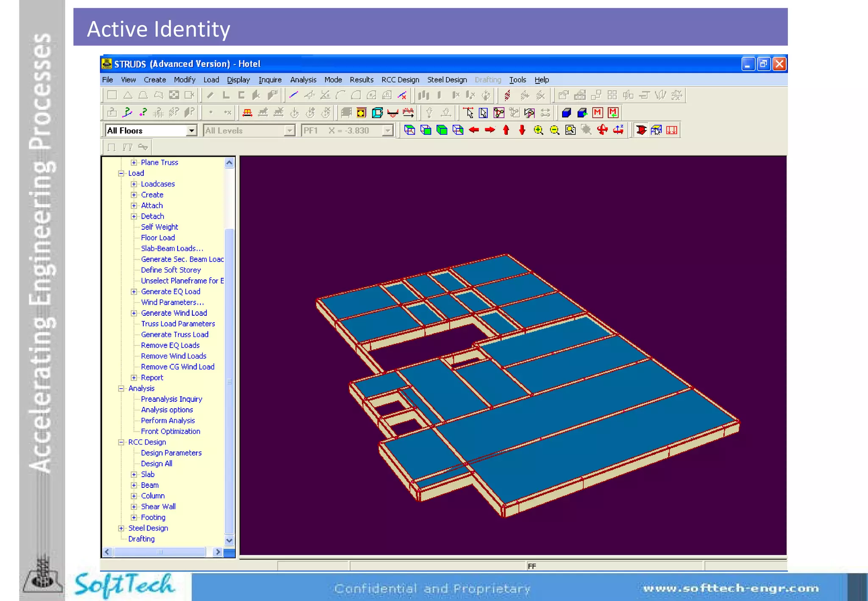The height and width of the screenshot is (601, 868).
Task: Select Design All in the tree
Action: pyautogui.click(x=156, y=464)
